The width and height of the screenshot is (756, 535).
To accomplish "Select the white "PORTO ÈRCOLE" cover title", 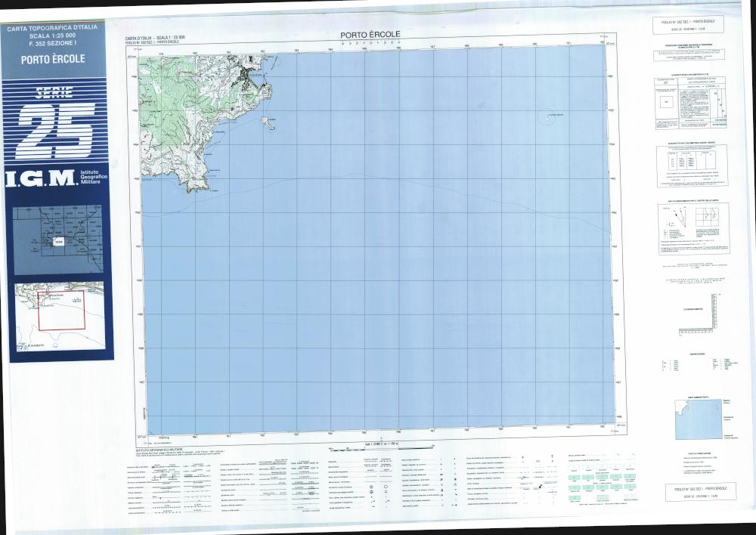I will pyautogui.click(x=53, y=59).
